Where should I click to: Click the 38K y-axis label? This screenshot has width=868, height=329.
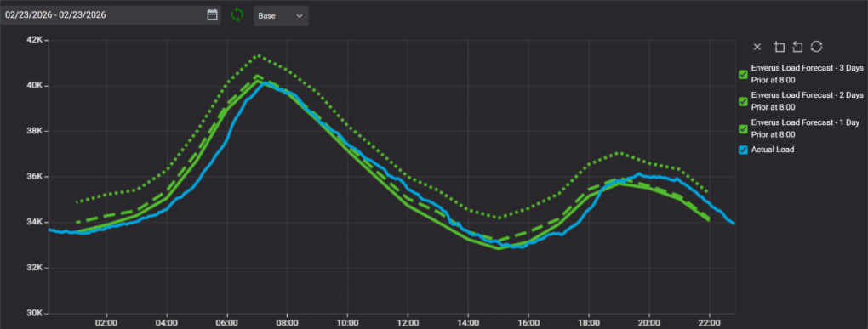point(35,131)
